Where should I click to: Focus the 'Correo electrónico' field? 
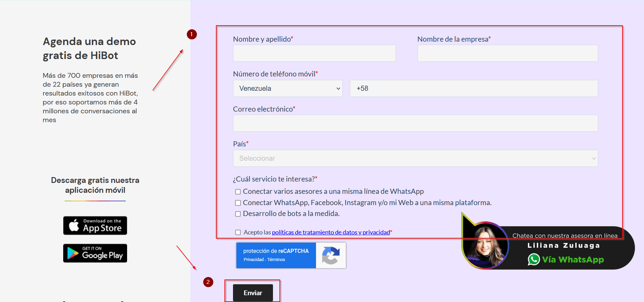click(x=415, y=123)
